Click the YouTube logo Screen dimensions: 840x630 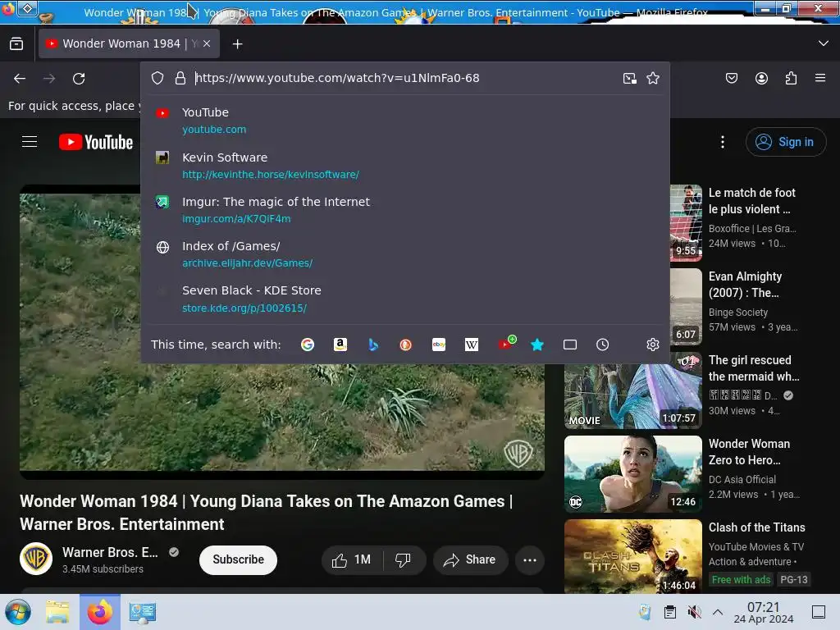pos(96,142)
